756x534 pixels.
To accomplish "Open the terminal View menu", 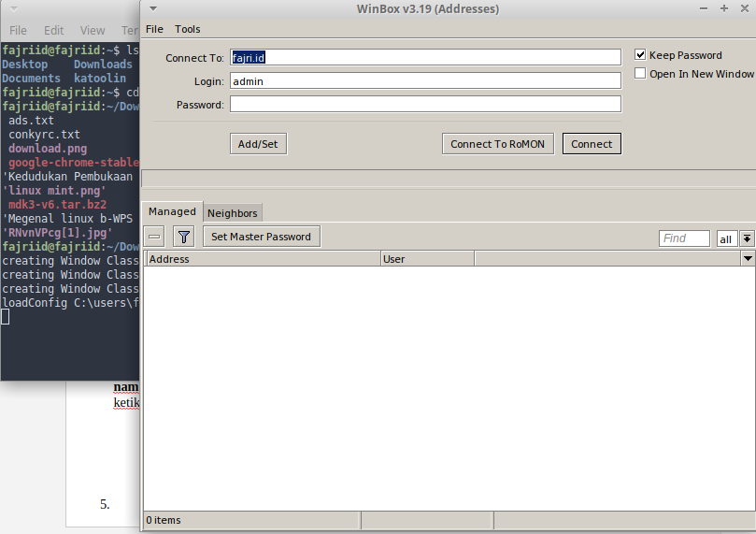I will (x=93, y=30).
